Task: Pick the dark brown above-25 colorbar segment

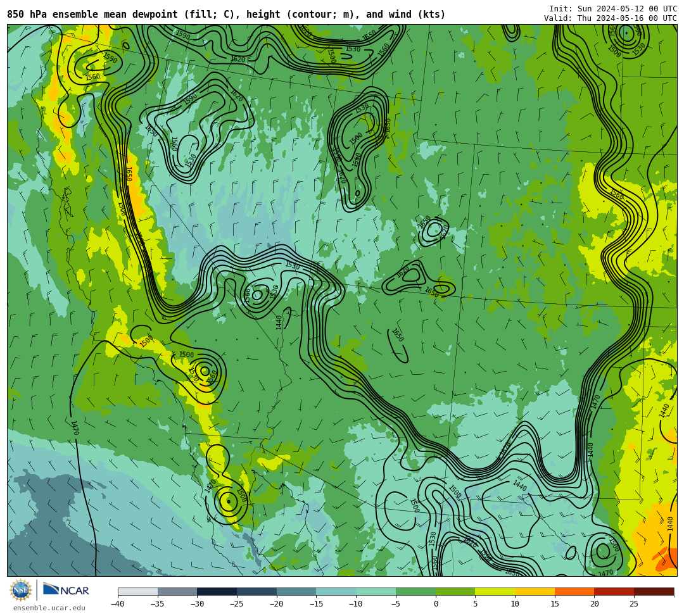Action: pyautogui.click(x=654, y=591)
